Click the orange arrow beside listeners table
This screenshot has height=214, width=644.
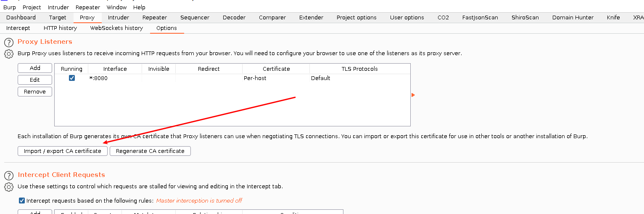413,95
